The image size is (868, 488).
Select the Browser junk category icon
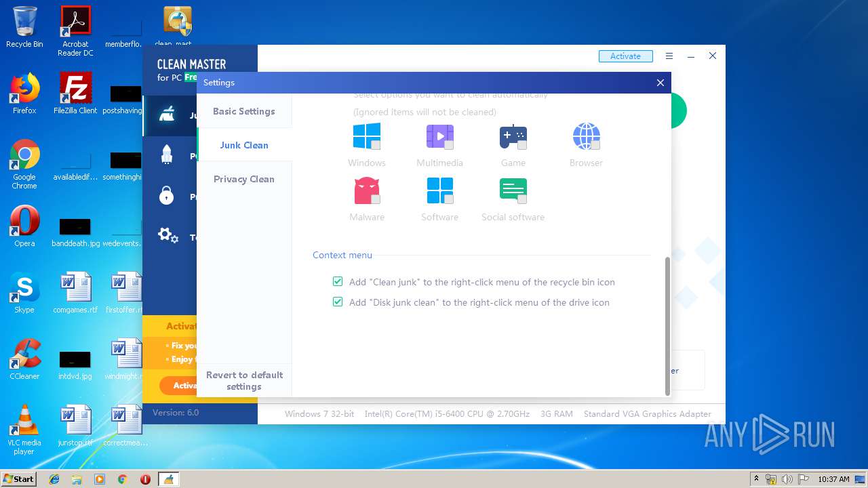(586, 136)
